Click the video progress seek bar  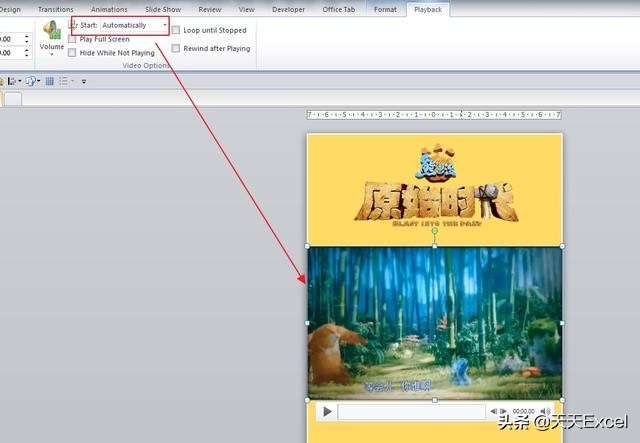(411, 412)
